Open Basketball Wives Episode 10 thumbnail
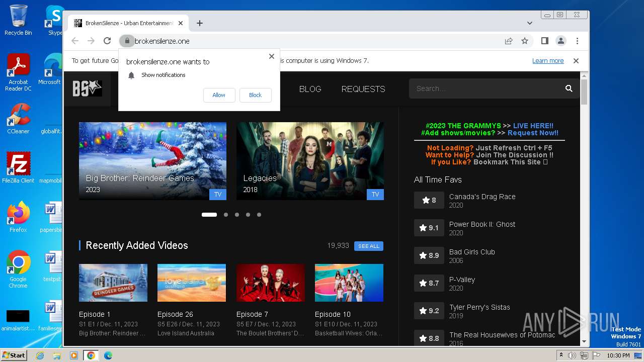Screen dimensions: 644x362 (x=349, y=283)
